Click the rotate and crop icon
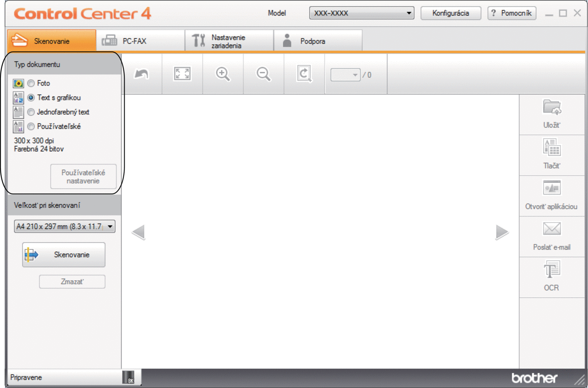This screenshot has height=388, width=588. click(305, 74)
